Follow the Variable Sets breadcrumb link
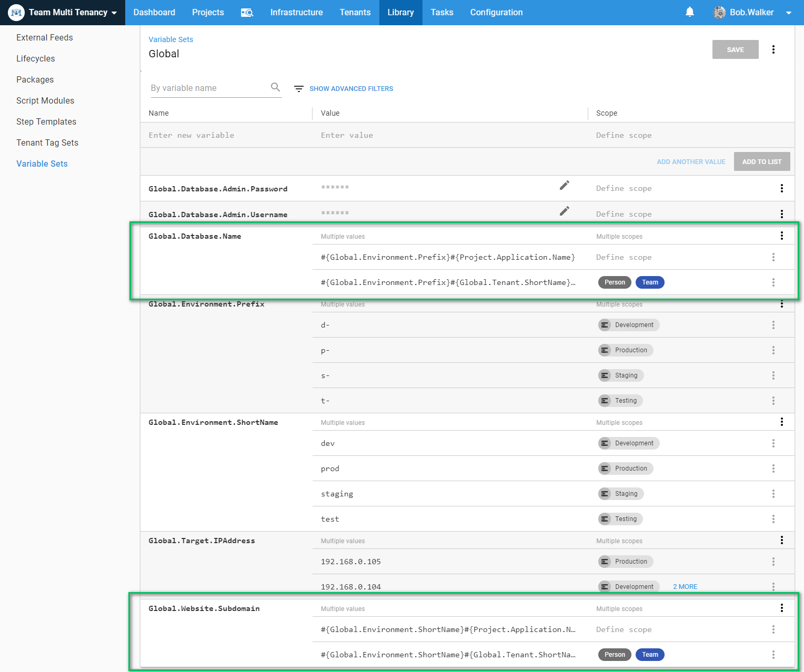 coord(170,39)
